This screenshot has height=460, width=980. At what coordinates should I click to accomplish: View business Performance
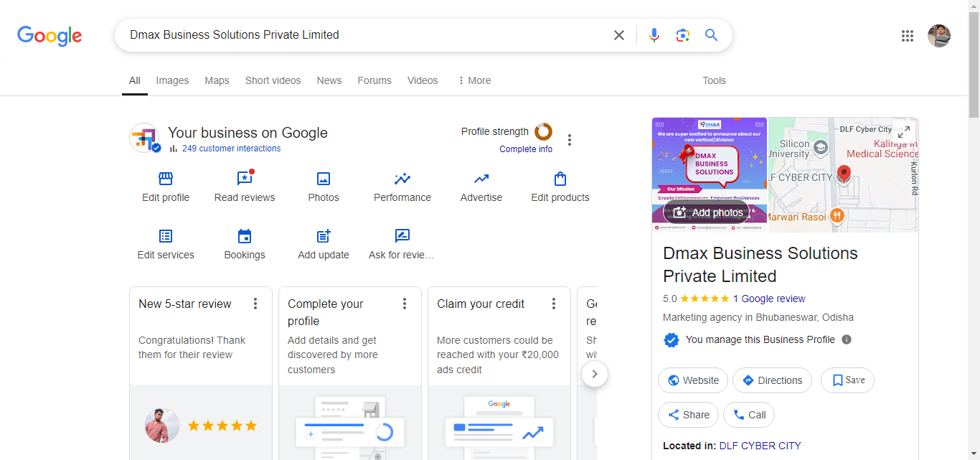tap(402, 187)
